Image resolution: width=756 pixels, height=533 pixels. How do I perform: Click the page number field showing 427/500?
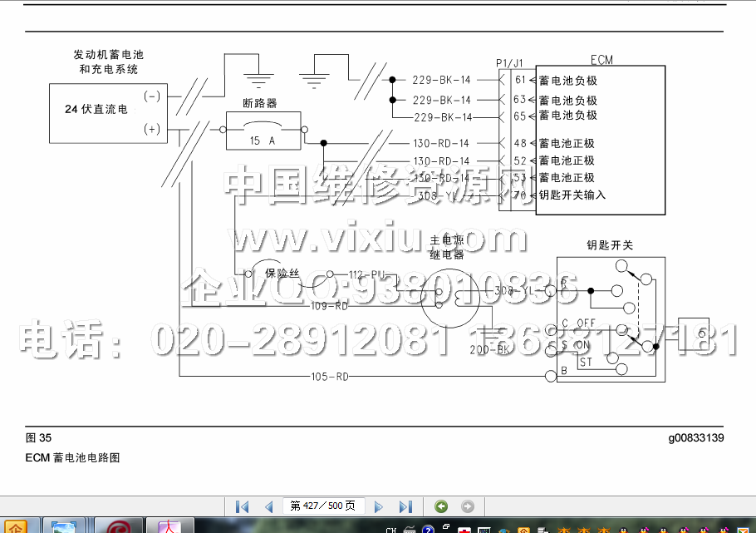322,506
